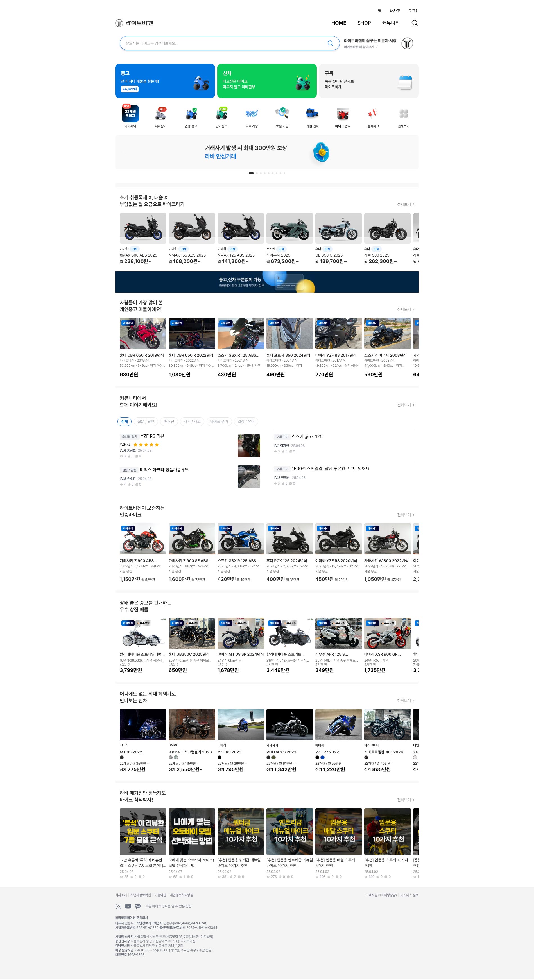Open 라이트바겐 더 알아보기 chevron link
534x980 pixels.
click(x=361, y=47)
